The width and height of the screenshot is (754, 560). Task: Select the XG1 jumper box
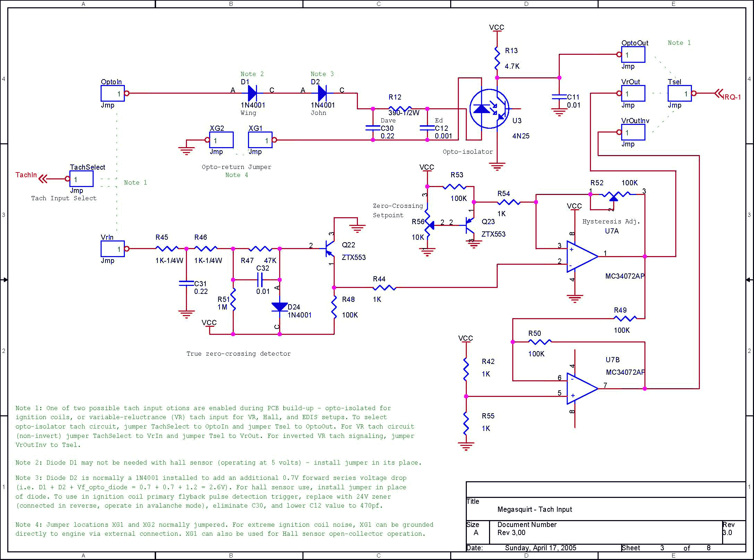tap(260, 140)
